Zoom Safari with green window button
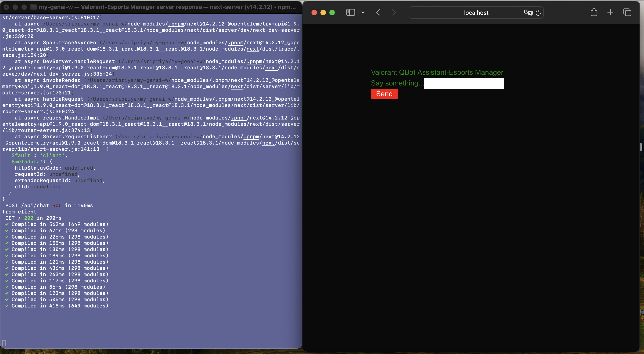Image resolution: width=644 pixels, height=354 pixels. click(332, 13)
